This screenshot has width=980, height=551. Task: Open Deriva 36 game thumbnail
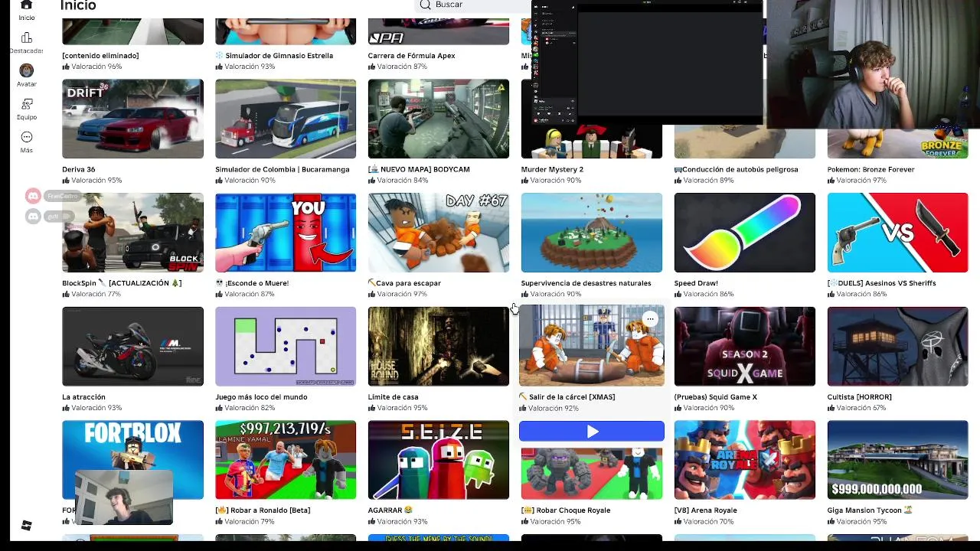point(132,119)
